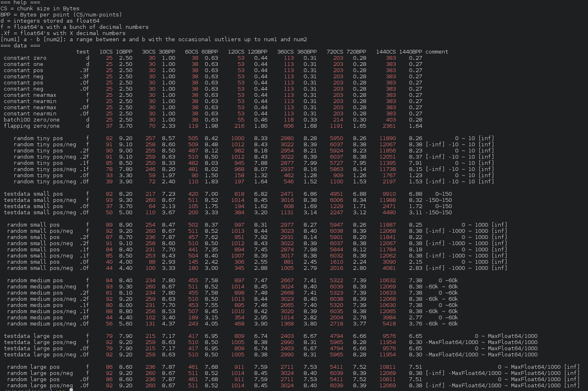The width and height of the screenshot is (588, 391).
Task: Click the 'constant one' row label
Action: 23,64
